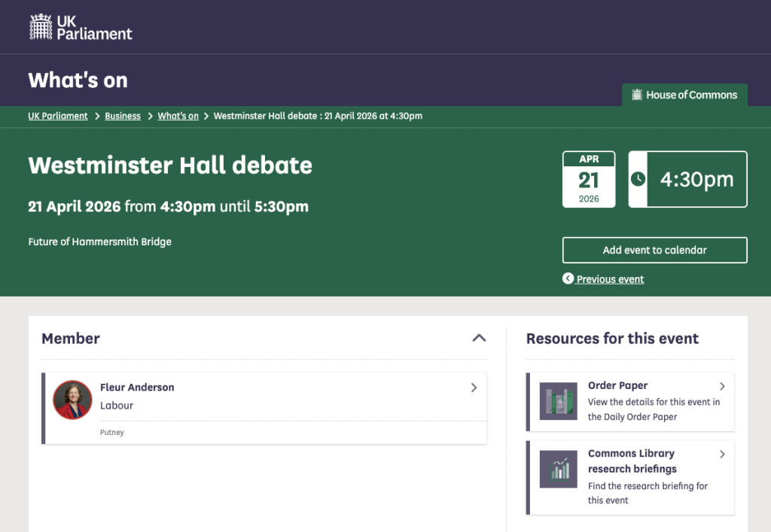
Task: Follow the UK Parliament breadcrumb link
Action: pyautogui.click(x=57, y=116)
